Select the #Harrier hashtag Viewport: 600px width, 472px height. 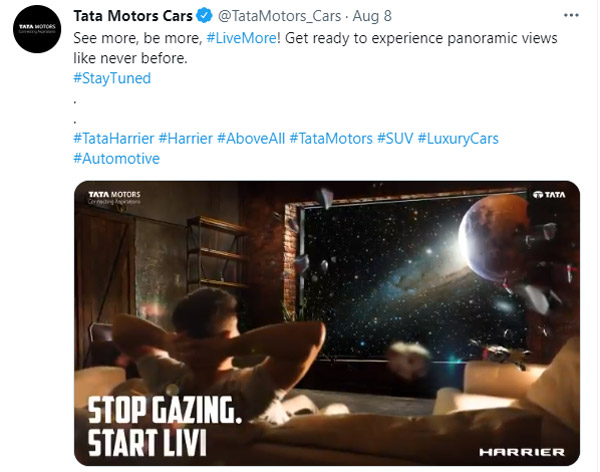click(186, 138)
